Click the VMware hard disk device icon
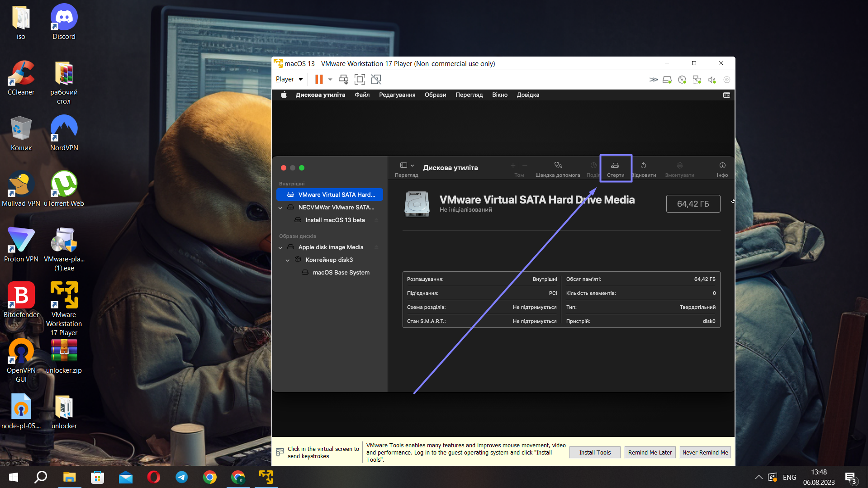The image size is (868, 488). tap(667, 80)
